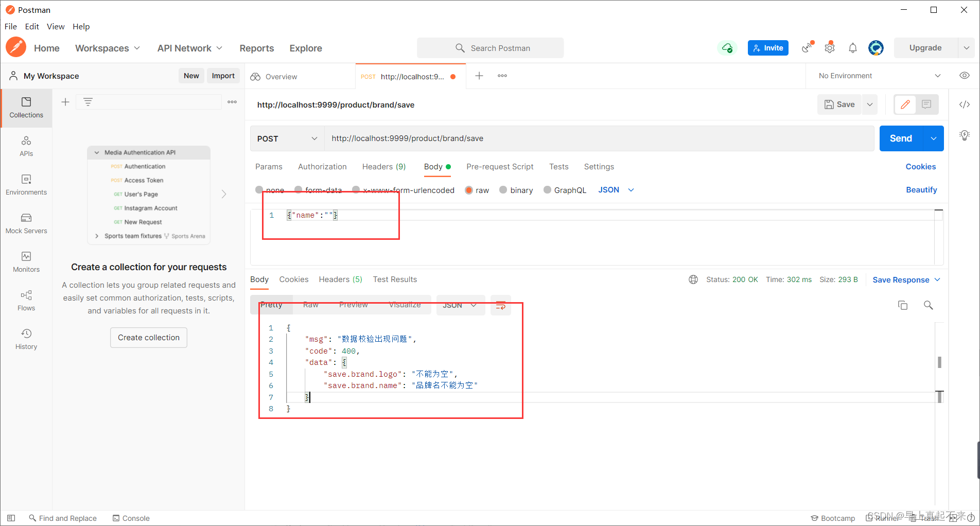
Task: Switch to the Headers (9) request tab
Action: [384, 167]
